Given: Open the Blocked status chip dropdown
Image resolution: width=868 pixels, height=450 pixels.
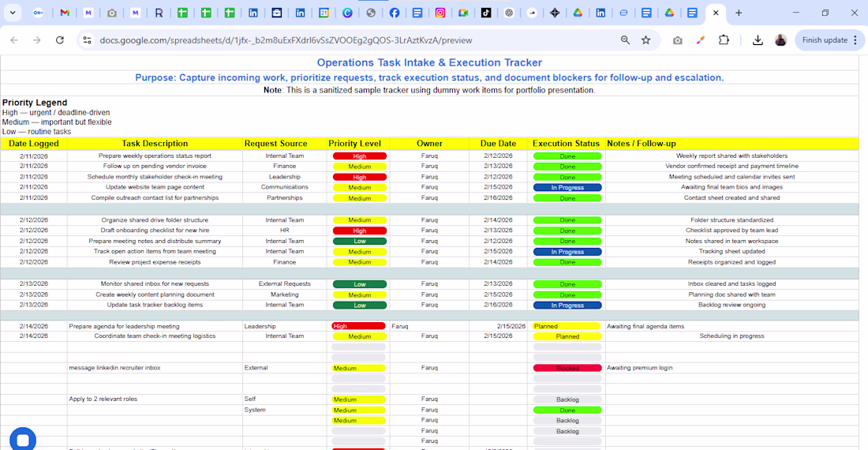Looking at the screenshot, I should tap(567, 368).
